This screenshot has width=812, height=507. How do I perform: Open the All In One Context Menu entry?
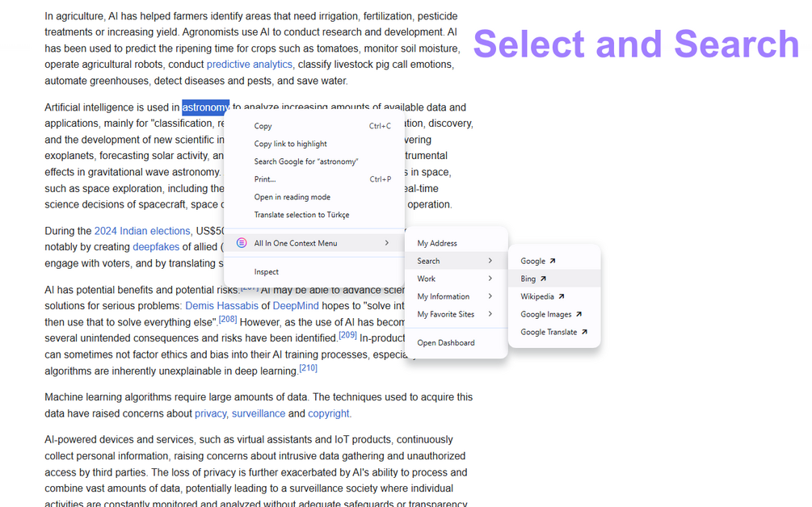coord(314,243)
